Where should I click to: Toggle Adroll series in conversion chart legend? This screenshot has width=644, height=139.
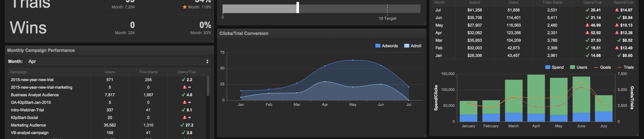413,46
